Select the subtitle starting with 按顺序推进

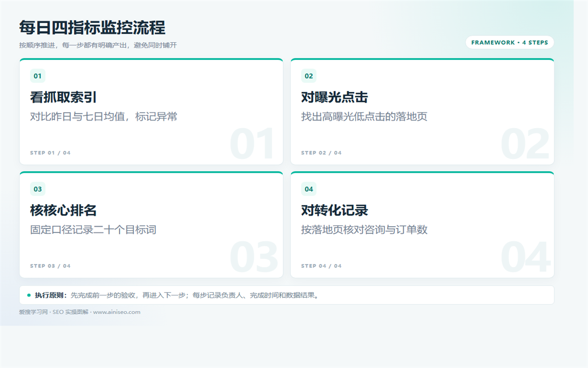tap(98, 45)
